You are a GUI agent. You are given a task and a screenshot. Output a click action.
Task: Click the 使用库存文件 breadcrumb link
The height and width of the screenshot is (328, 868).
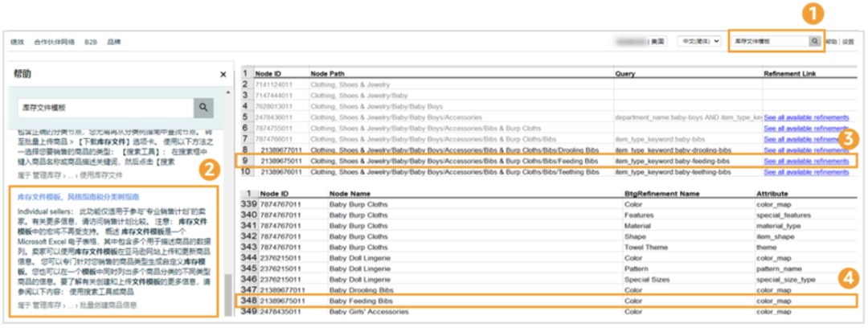(103, 175)
